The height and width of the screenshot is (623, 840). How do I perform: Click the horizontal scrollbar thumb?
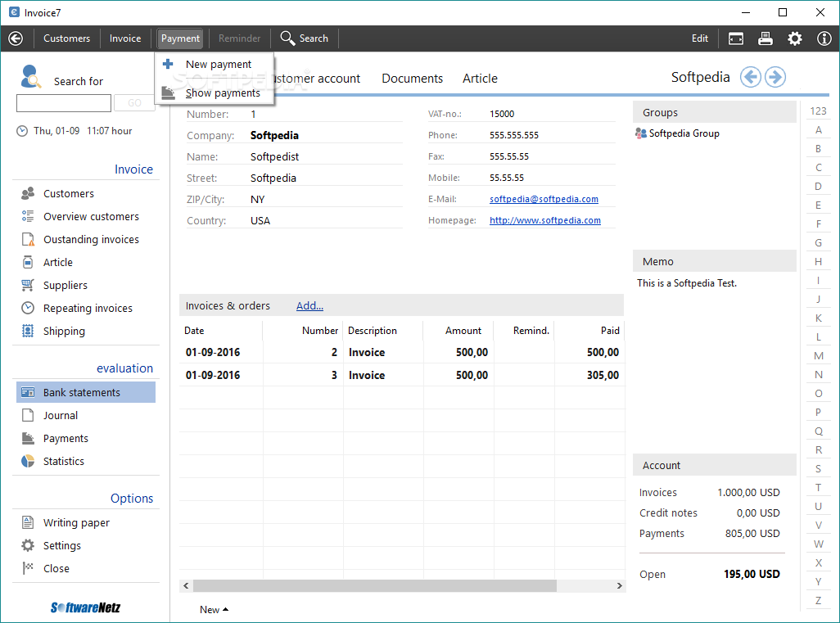(375, 586)
